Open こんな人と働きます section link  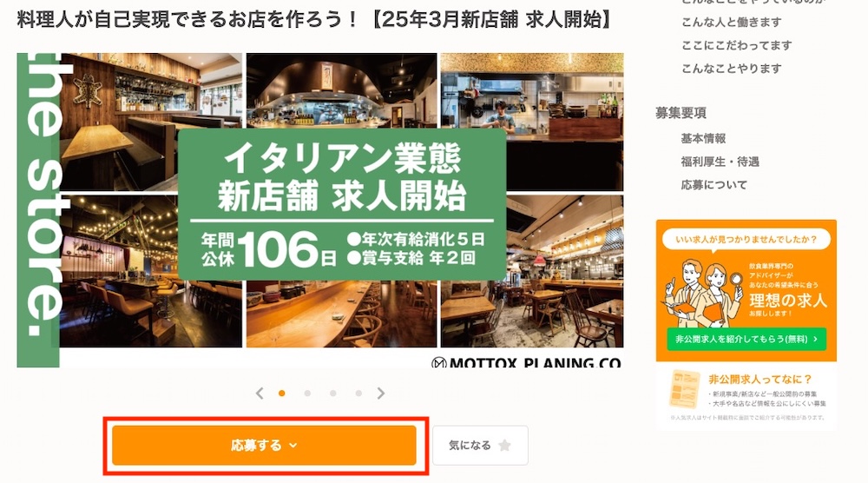click(731, 23)
